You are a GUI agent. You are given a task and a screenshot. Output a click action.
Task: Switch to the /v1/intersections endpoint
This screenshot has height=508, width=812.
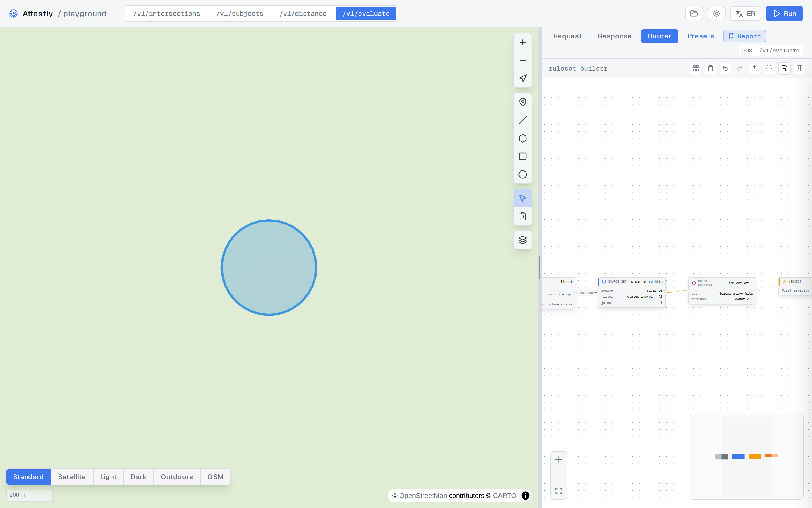tap(167, 14)
